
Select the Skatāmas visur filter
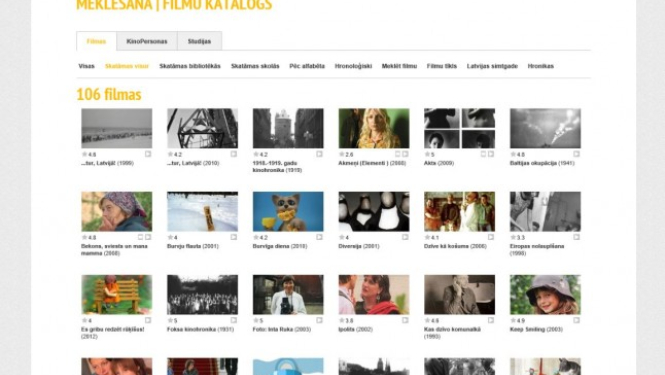(127, 66)
